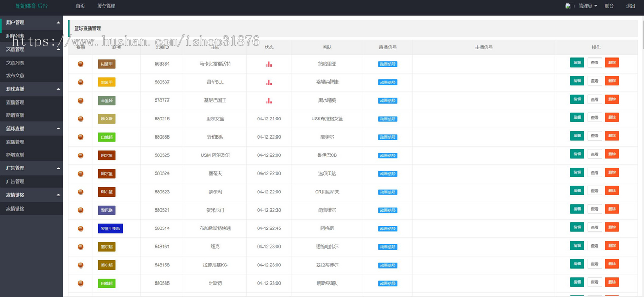Viewport: 644px width, 297px height.
Task: Open 文章列表 in the sidebar
Action: (32, 63)
